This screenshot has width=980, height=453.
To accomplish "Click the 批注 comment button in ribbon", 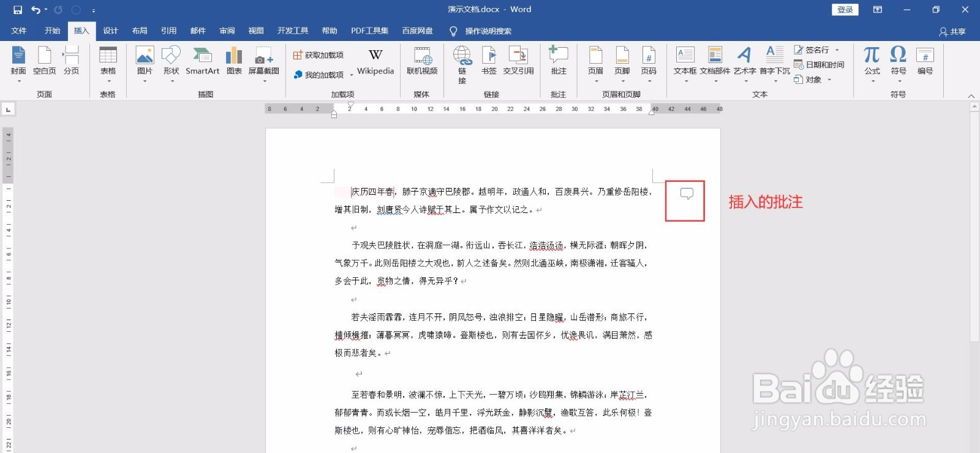I will point(559,61).
